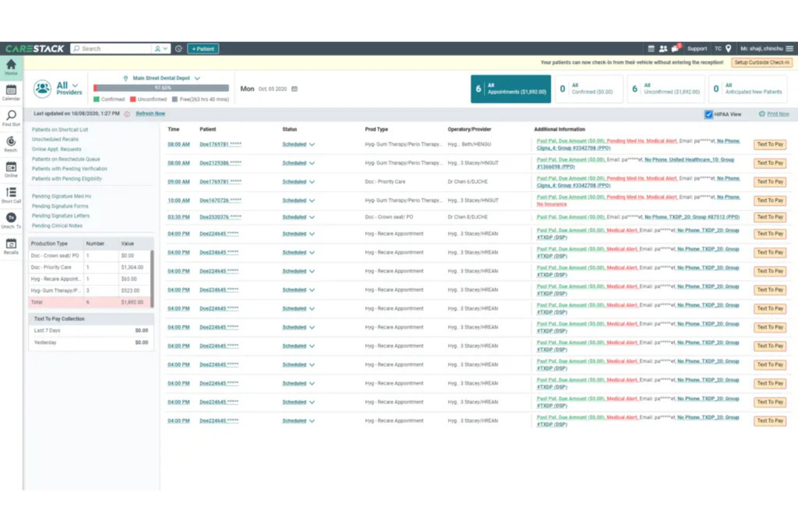Viewport: 798px width, 532px height.
Task: Click the info icon beside last updated
Action: tap(127, 114)
